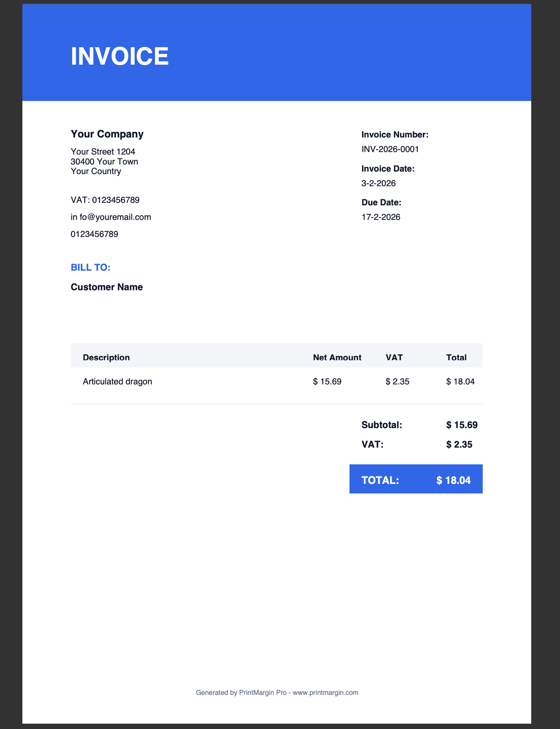Click summary VAT value '$ 2.35'
Viewport: 560px width, 729px height.
click(459, 444)
